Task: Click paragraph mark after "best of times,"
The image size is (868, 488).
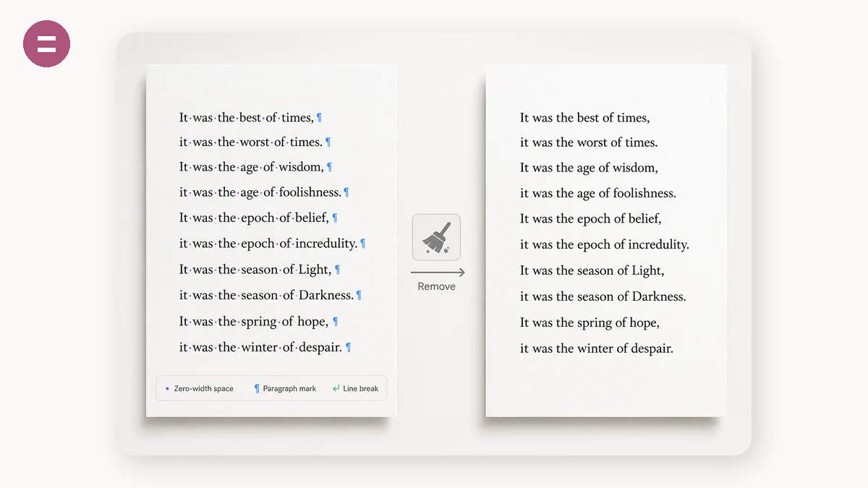Action: pos(319,118)
